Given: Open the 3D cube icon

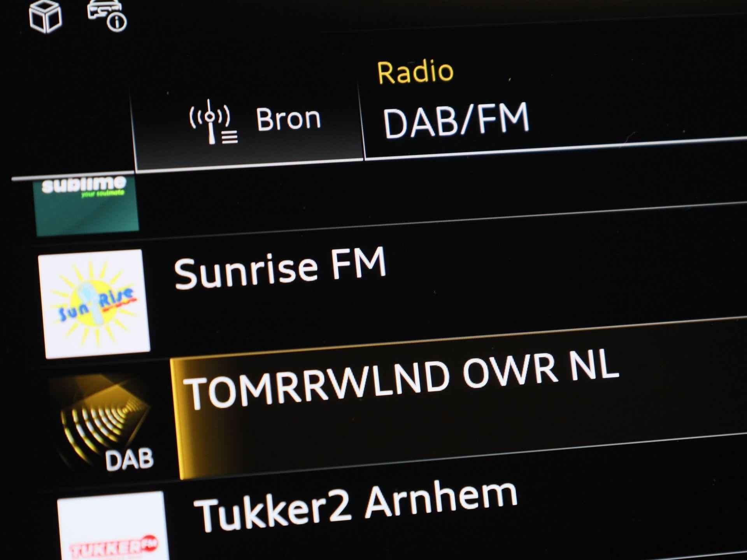Looking at the screenshot, I should coord(46,16).
